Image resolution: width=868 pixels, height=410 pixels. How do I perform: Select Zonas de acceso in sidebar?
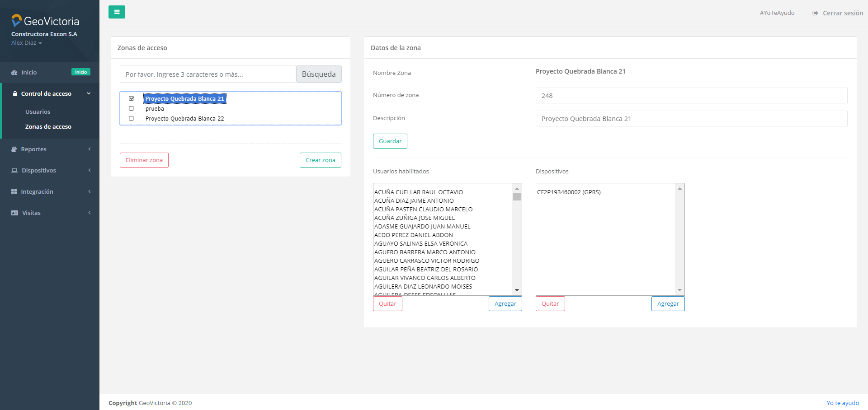click(x=48, y=127)
